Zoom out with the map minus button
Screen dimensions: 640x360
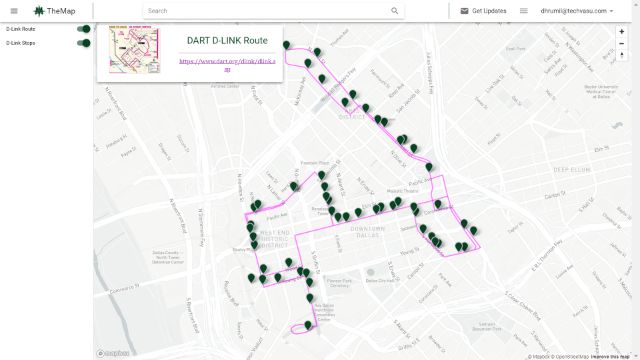tap(621, 43)
